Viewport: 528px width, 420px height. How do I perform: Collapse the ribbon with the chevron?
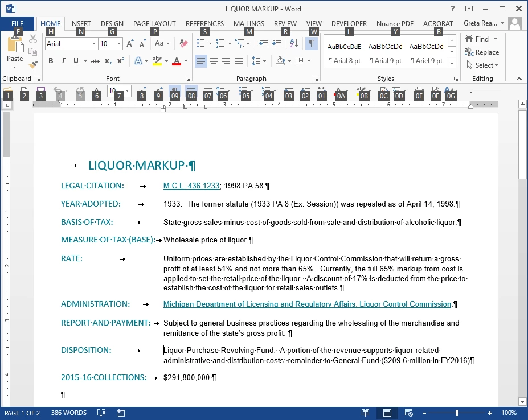[519, 79]
